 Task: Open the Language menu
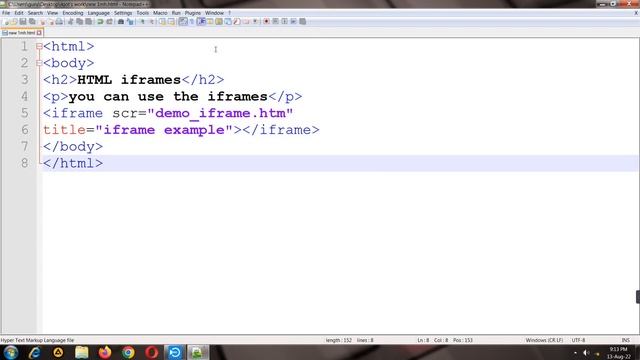98,13
